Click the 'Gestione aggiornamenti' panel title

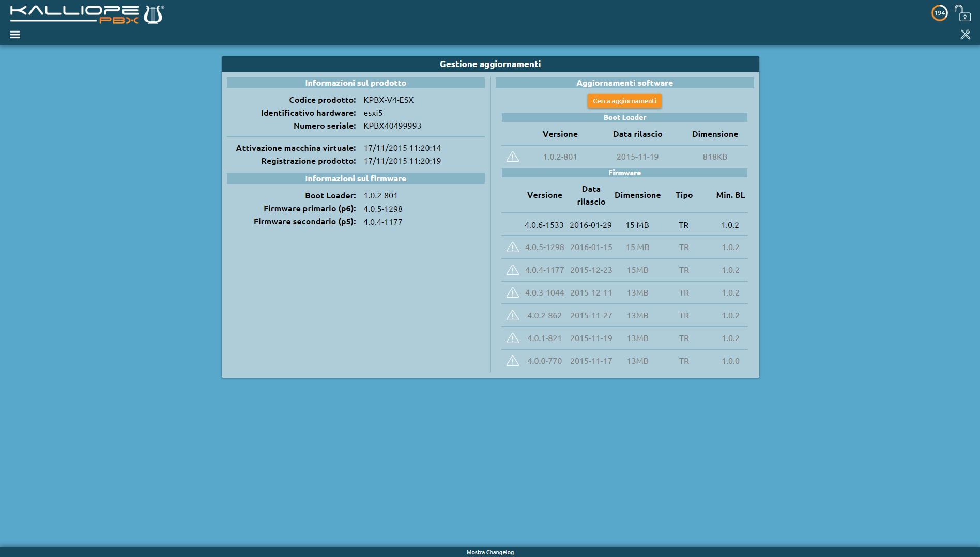pos(490,64)
